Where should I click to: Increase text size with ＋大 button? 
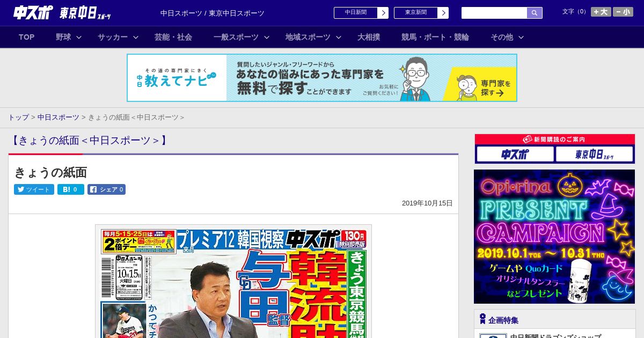pyautogui.click(x=601, y=12)
